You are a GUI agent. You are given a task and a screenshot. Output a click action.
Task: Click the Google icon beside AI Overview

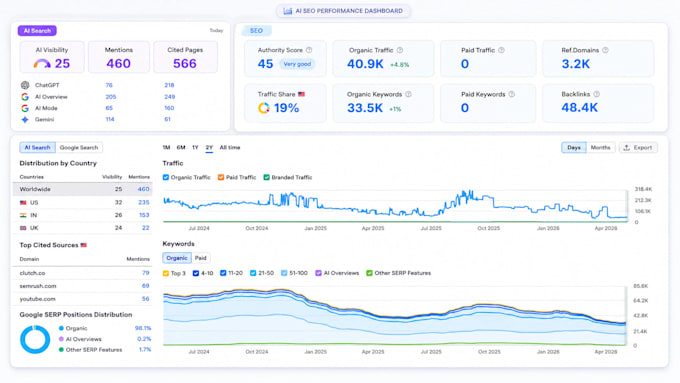25,97
